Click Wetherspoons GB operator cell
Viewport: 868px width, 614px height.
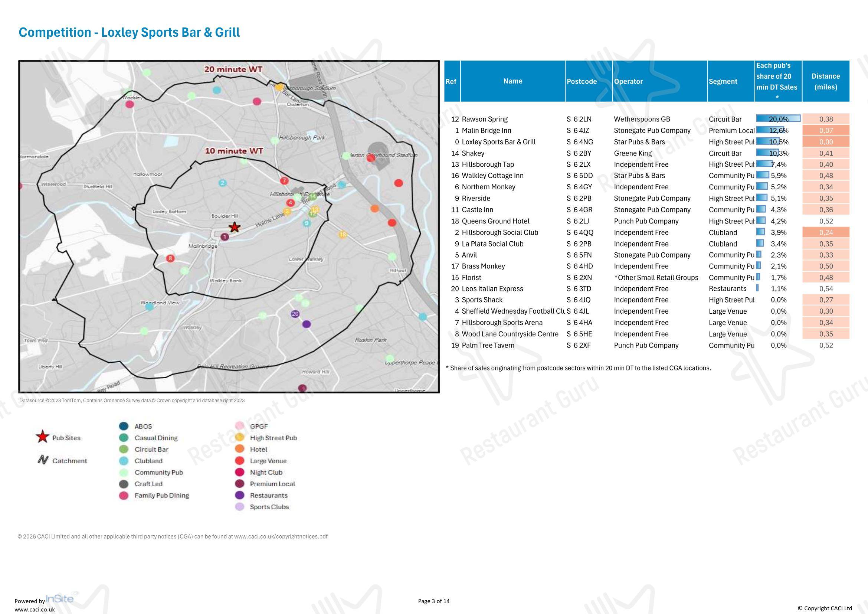click(x=642, y=119)
